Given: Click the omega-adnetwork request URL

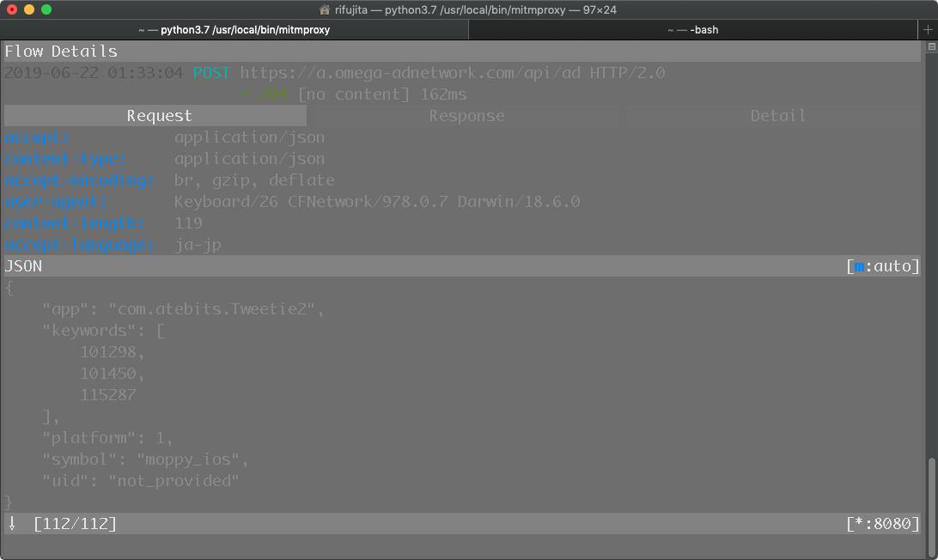Looking at the screenshot, I should [x=411, y=73].
